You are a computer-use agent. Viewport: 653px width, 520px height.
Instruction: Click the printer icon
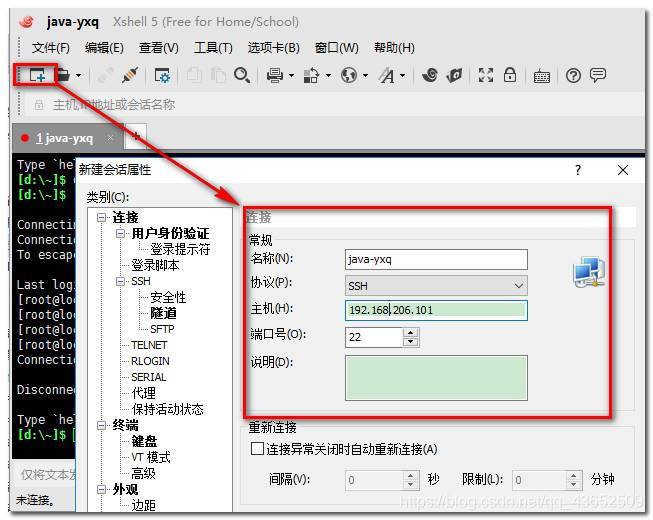pos(274,75)
